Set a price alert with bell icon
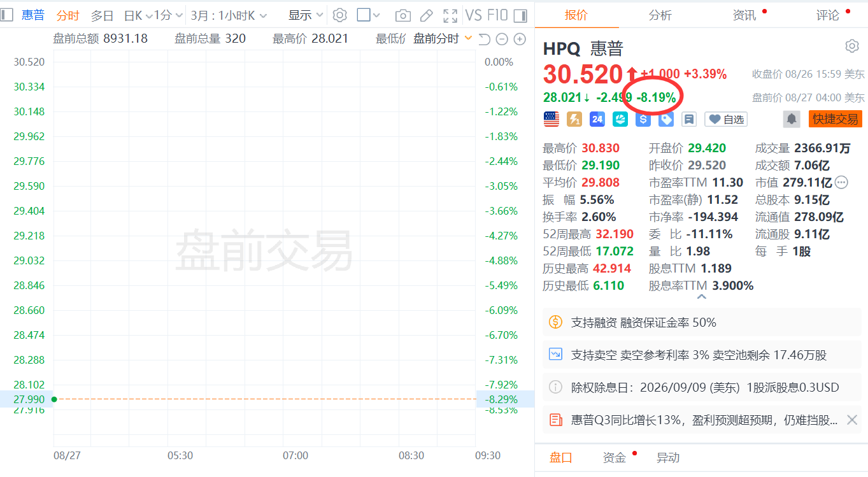Image resolution: width=868 pixels, height=477 pixels. pyautogui.click(x=792, y=119)
